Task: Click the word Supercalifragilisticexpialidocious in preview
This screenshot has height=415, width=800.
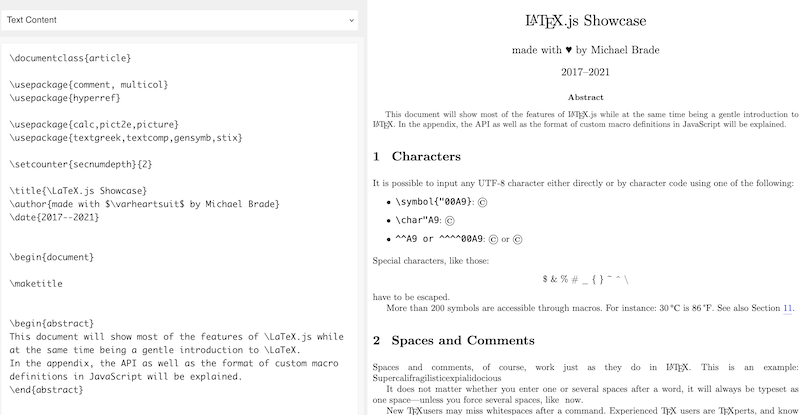Action: tap(437, 378)
